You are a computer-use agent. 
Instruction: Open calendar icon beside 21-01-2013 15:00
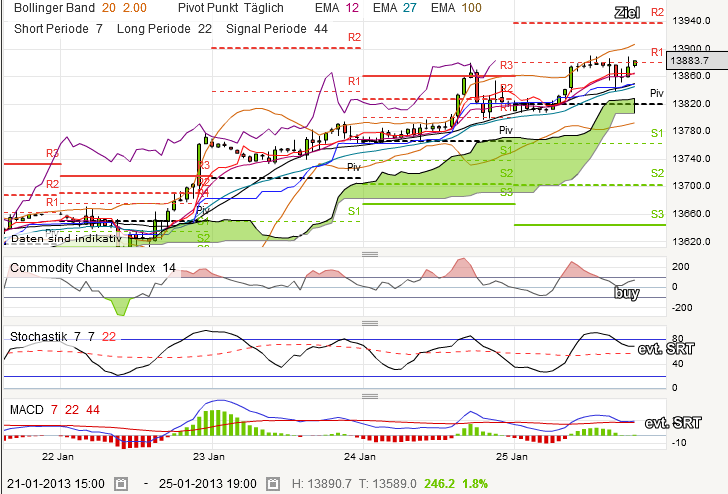[121, 484]
